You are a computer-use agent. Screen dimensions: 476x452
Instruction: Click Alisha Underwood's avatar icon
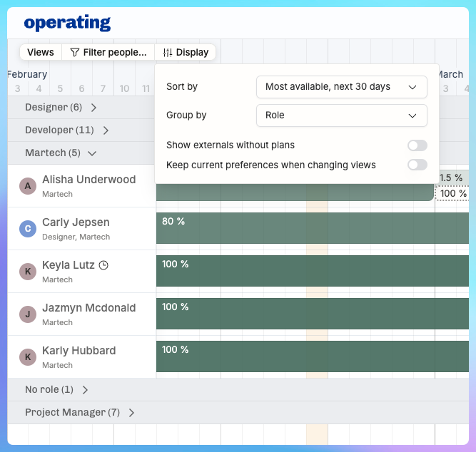28,186
